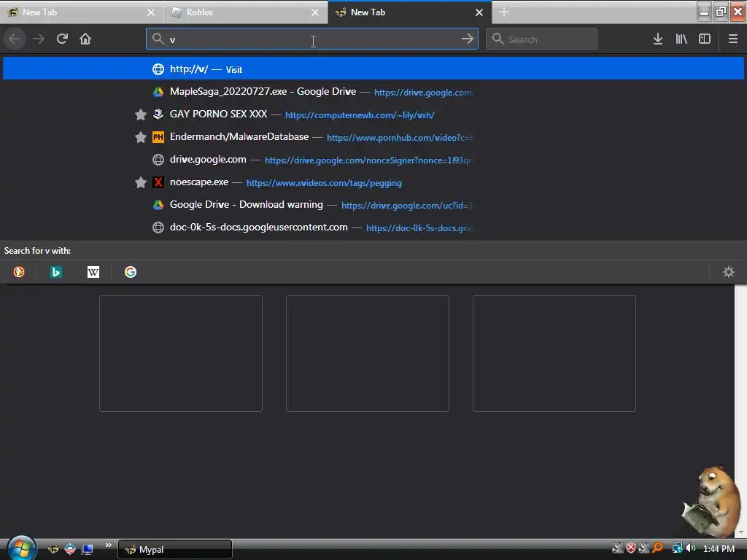The height and width of the screenshot is (560, 747).
Task: Reload the current page
Action: pyautogui.click(x=62, y=39)
